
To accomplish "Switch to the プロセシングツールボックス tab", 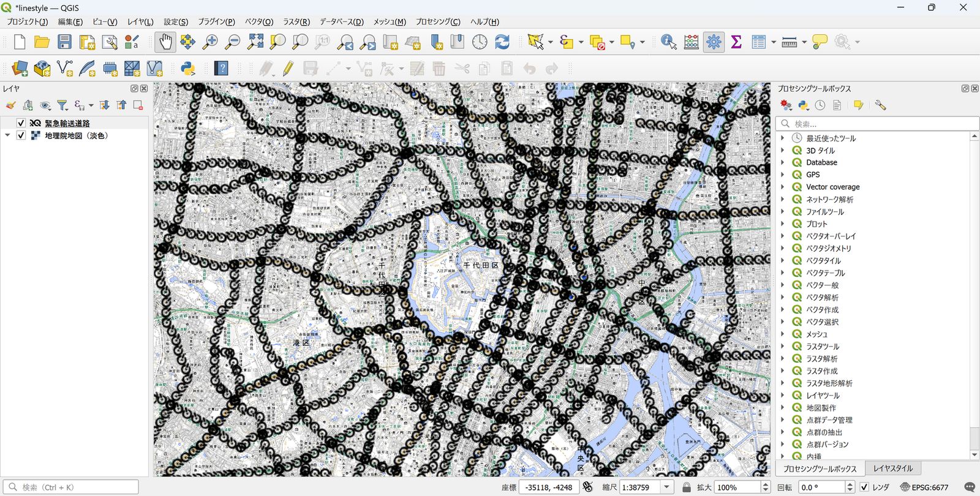I will pos(820,468).
